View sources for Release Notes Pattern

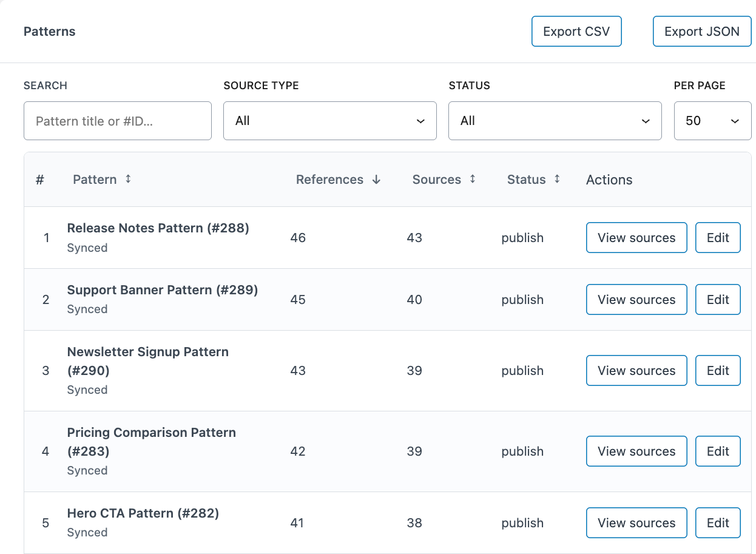(x=636, y=237)
